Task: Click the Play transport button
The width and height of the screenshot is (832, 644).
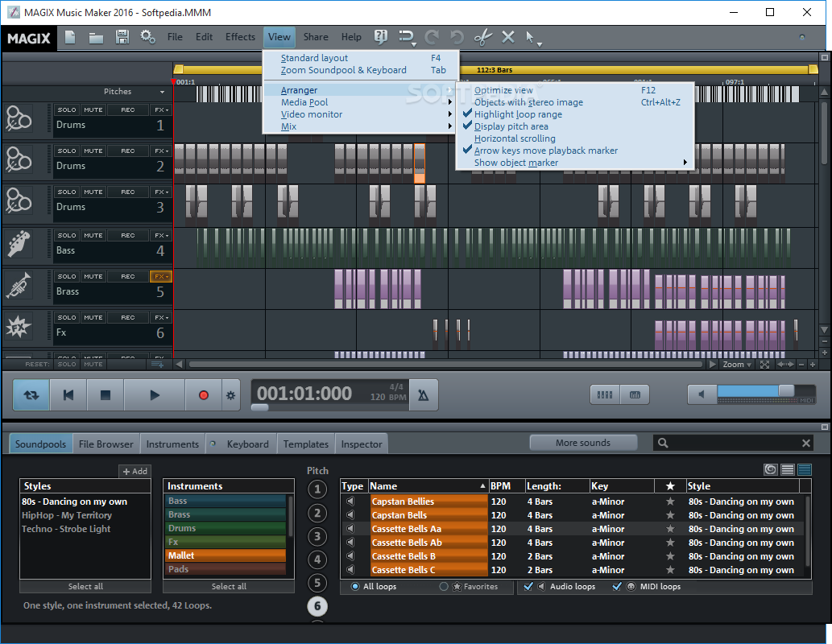Action: click(x=155, y=395)
